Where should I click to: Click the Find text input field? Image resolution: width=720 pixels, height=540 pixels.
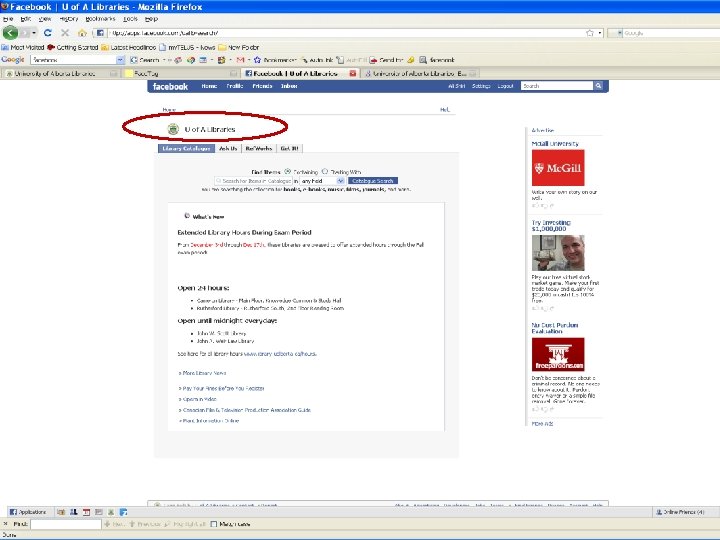tap(66, 524)
